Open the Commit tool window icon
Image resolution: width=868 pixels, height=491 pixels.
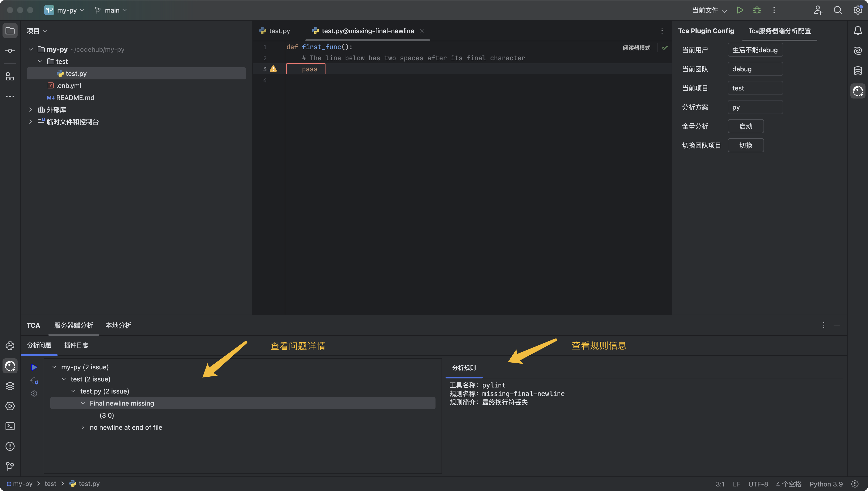[10, 51]
